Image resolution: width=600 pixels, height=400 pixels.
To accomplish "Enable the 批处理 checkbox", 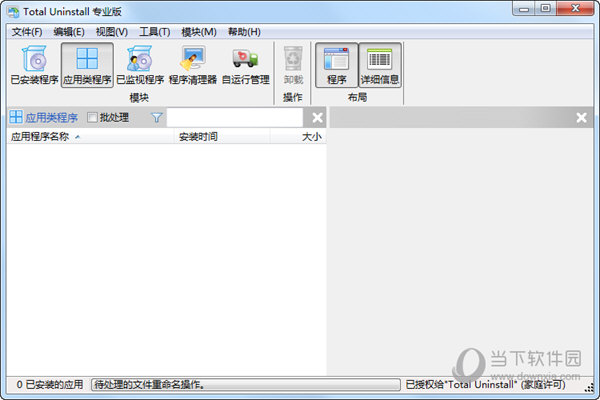I will click(93, 118).
